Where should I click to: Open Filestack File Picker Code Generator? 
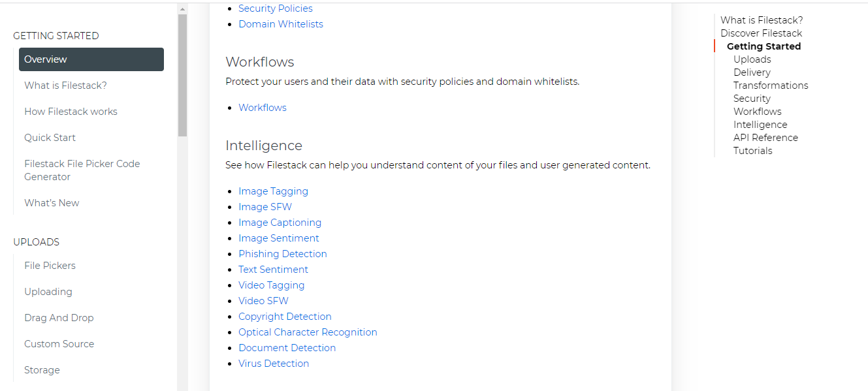pos(82,170)
